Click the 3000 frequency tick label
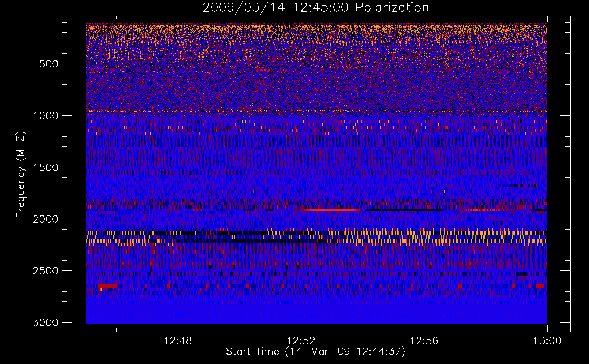The height and width of the screenshot is (364, 589). pyautogui.click(x=46, y=323)
